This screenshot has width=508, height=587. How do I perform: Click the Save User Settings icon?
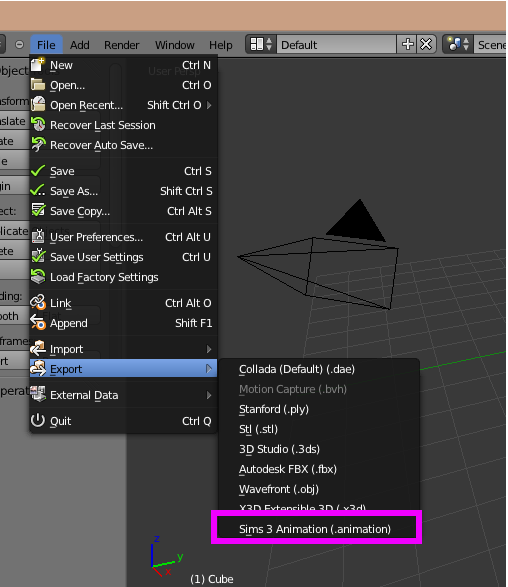(38, 257)
